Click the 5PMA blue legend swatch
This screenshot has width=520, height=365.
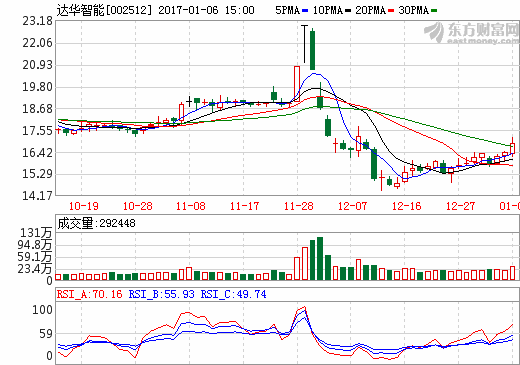[x=305, y=11]
